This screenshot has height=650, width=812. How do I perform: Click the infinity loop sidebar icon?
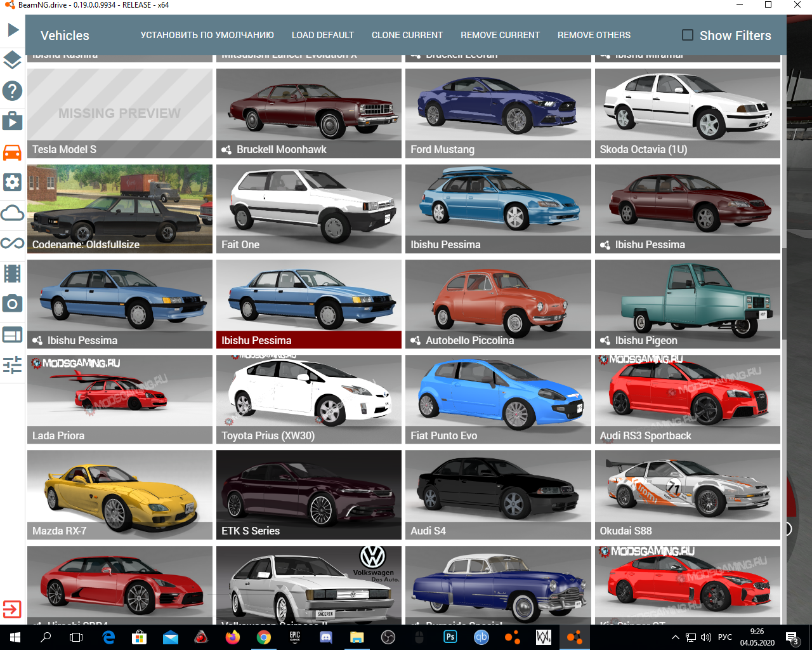pyautogui.click(x=13, y=243)
